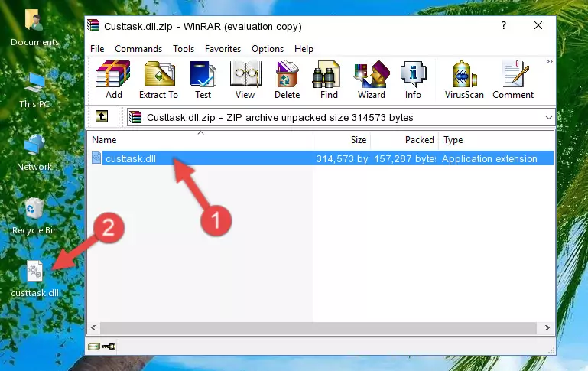Screen dimensions: 588x371
Task: Run the Test archive tool
Action: coord(203,80)
